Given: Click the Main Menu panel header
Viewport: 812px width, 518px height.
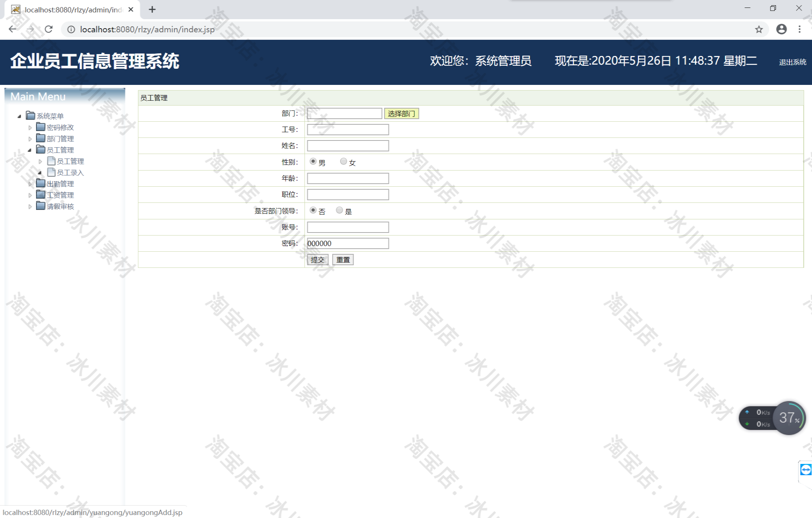Looking at the screenshot, I should [65, 96].
